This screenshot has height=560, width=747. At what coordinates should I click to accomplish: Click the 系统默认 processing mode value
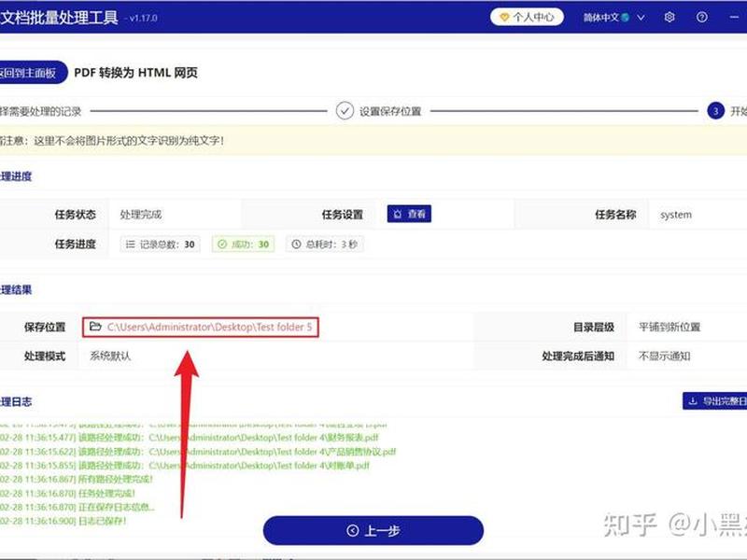[110, 356]
